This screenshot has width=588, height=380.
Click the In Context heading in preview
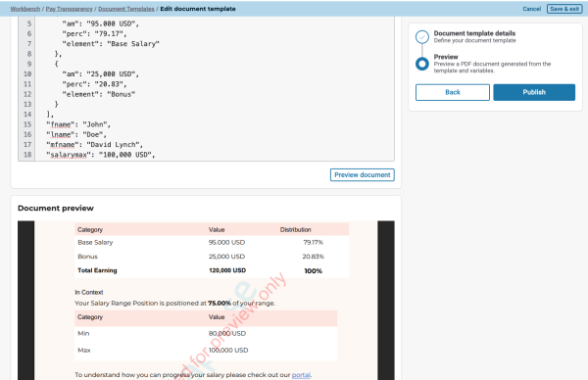(89, 292)
